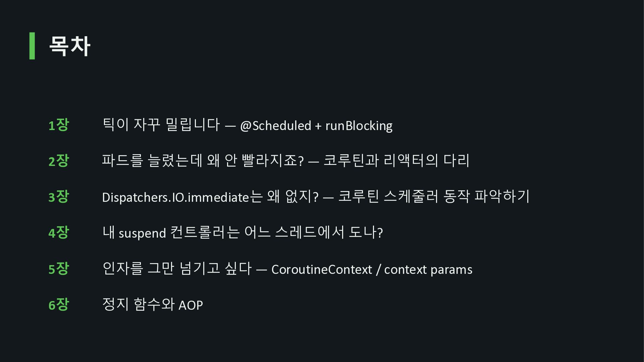This screenshot has width=644, height=362.
Task: Click the 틱이 자꾸 밀립니다 heading
Action: [161, 125]
